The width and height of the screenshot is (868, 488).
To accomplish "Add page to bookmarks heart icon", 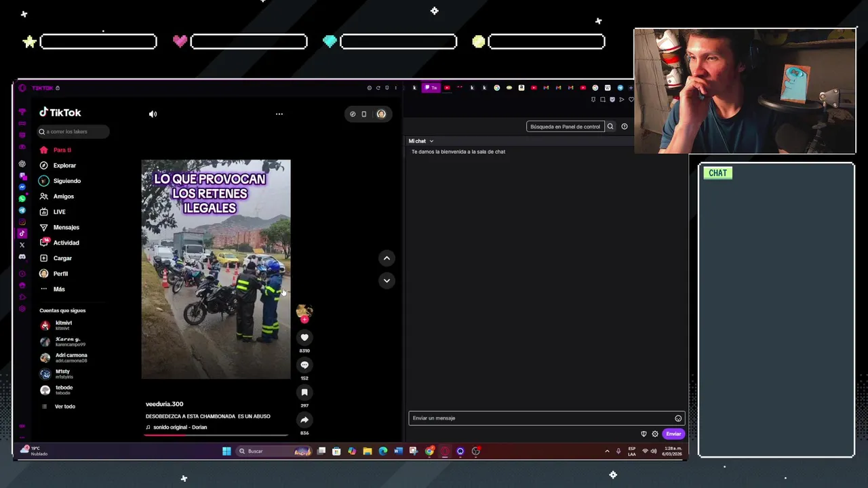I will (631, 100).
